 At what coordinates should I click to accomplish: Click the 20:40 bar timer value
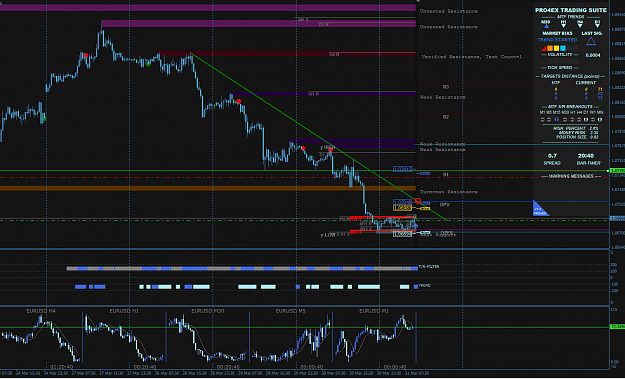[x=586, y=156]
